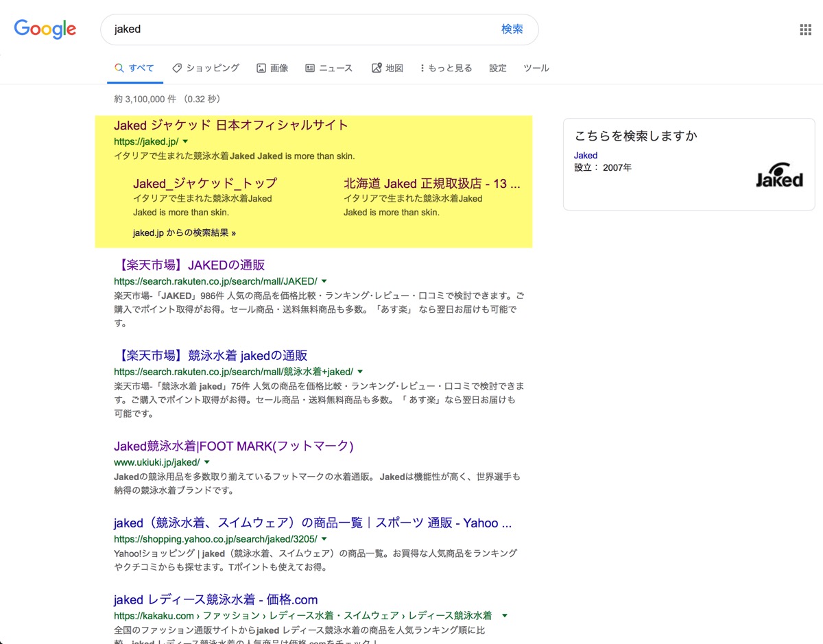Expand arrow beside shopping.yahoo.co.jp URL
Image resolution: width=823 pixels, height=644 pixels.
click(324, 539)
